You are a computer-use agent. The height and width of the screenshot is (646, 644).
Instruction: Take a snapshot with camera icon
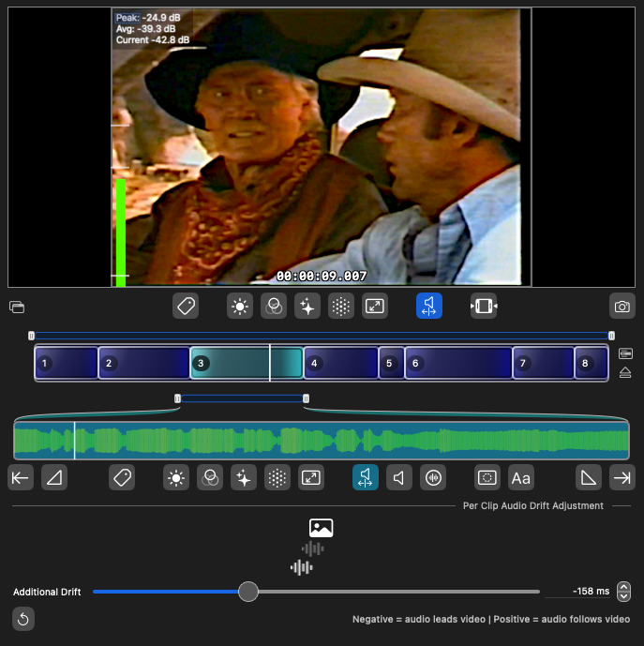[622, 306]
